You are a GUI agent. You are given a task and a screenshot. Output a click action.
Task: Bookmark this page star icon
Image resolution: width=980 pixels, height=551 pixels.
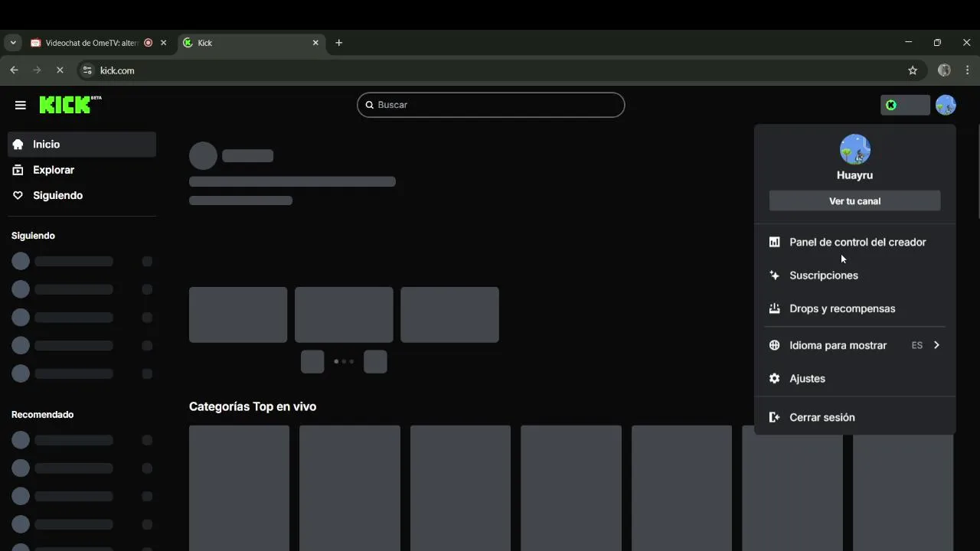point(913,70)
